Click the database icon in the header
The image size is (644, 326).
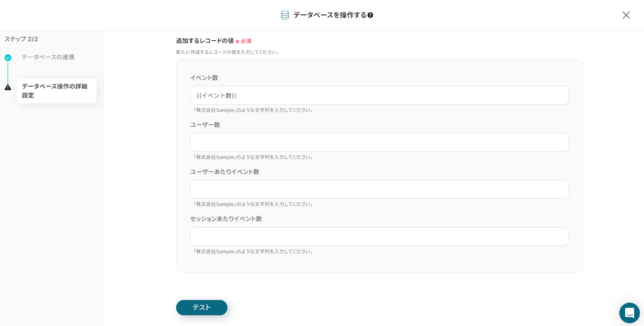pos(285,15)
